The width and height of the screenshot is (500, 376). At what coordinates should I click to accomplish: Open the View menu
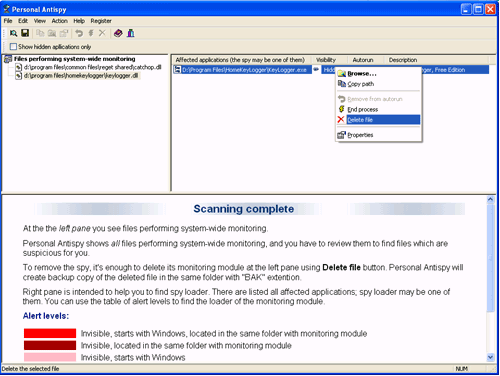(x=40, y=21)
